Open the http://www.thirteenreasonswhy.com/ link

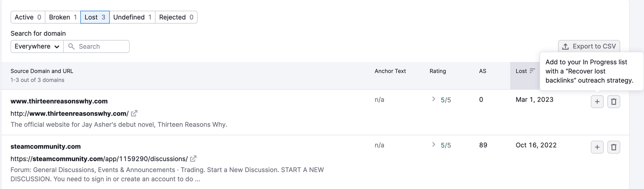pyautogui.click(x=69, y=113)
